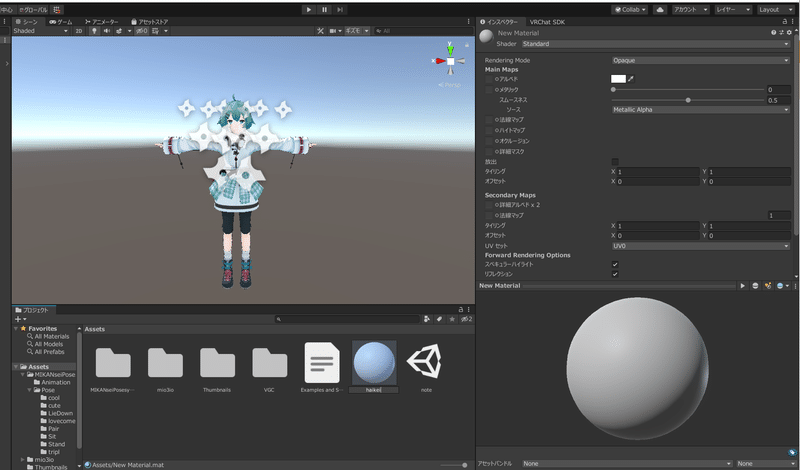Click the メタリック metallic slider handle
The image size is (800, 470).
[613, 89]
